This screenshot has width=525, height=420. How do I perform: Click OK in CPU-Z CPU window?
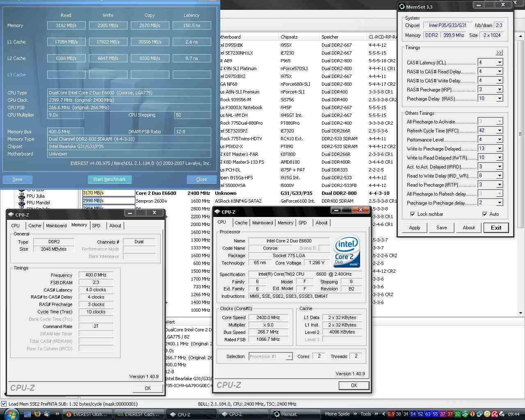pyautogui.click(x=354, y=386)
